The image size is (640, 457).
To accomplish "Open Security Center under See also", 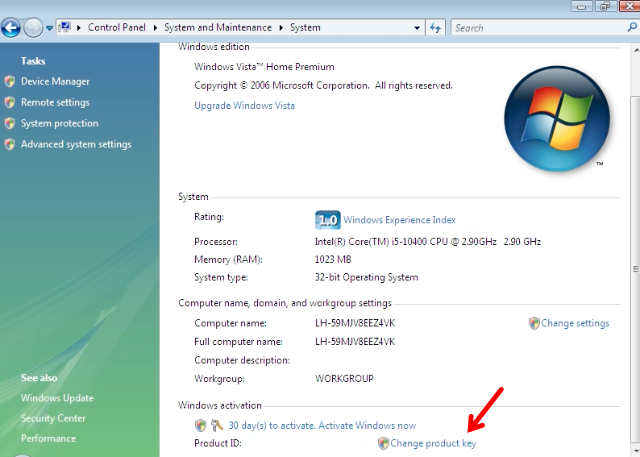I will click(x=53, y=418).
